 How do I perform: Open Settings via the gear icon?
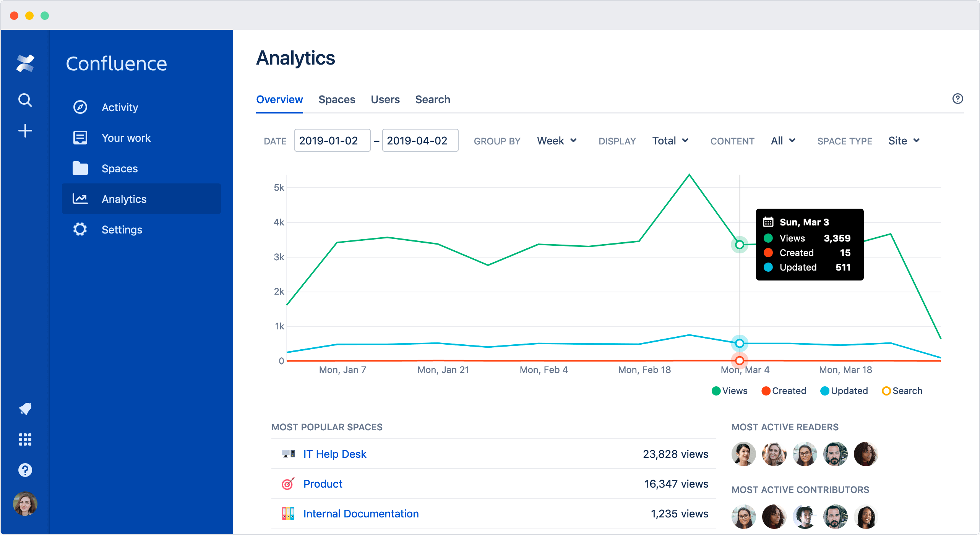pos(80,229)
